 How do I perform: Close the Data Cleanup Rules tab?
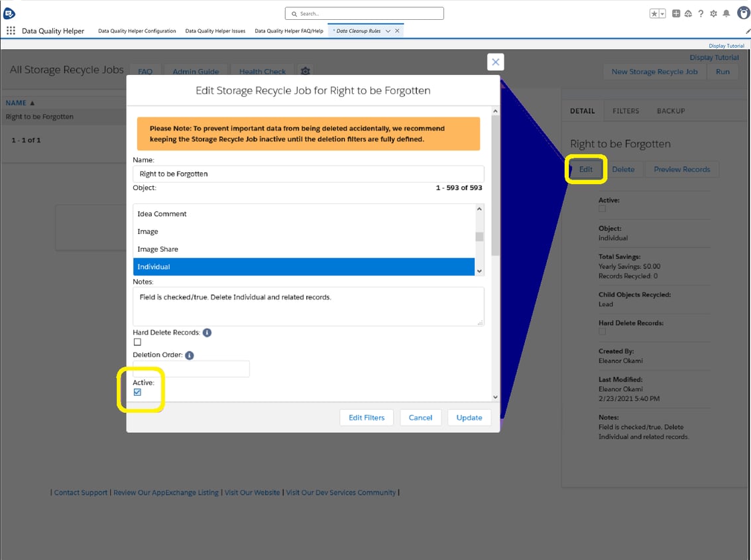397,30
